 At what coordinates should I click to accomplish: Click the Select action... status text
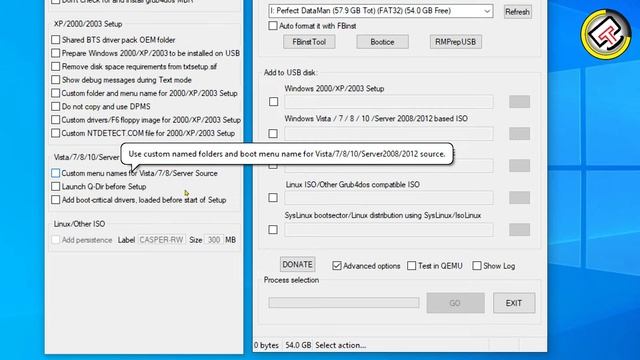tap(340, 345)
